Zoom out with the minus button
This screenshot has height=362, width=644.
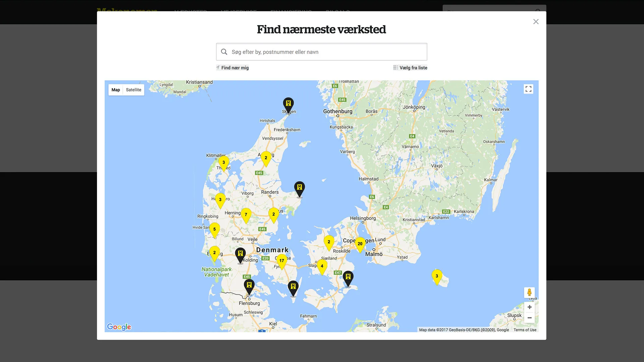(x=529, y=318)
